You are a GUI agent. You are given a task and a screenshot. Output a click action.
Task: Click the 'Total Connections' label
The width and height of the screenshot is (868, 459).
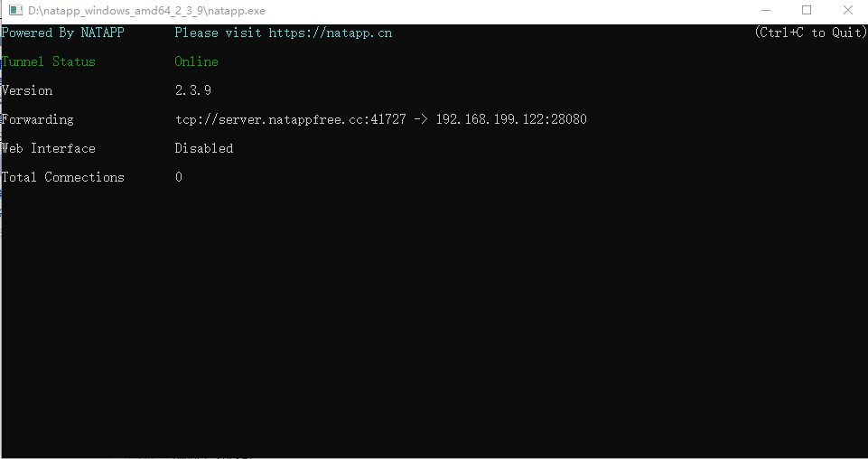[62, 177]
